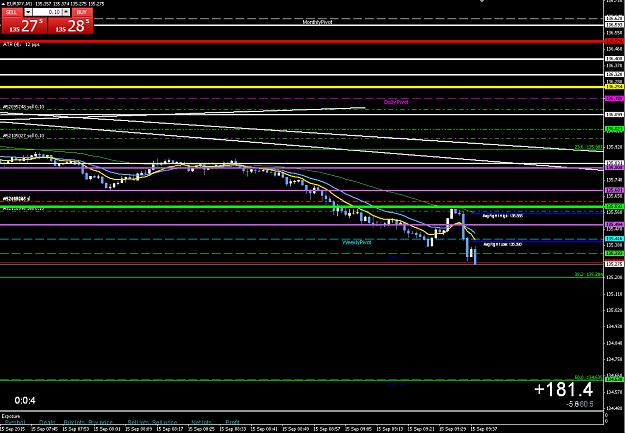Select the Daily S1 label

[x=396, y=257]
